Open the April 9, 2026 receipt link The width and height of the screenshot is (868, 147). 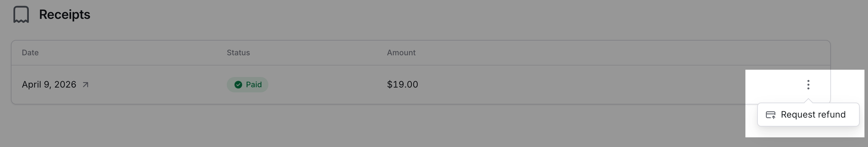(x=49, y=84)
